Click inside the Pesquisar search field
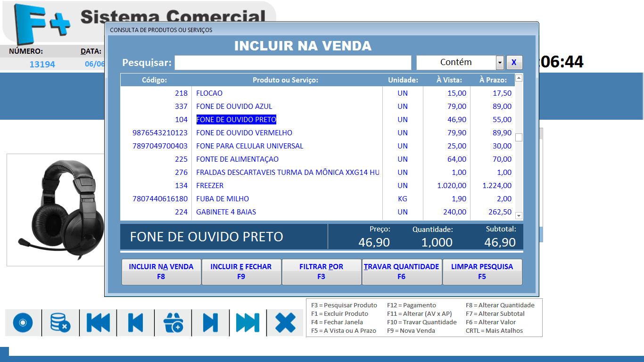This screenshot has height=362, width=644. (292, 62)
